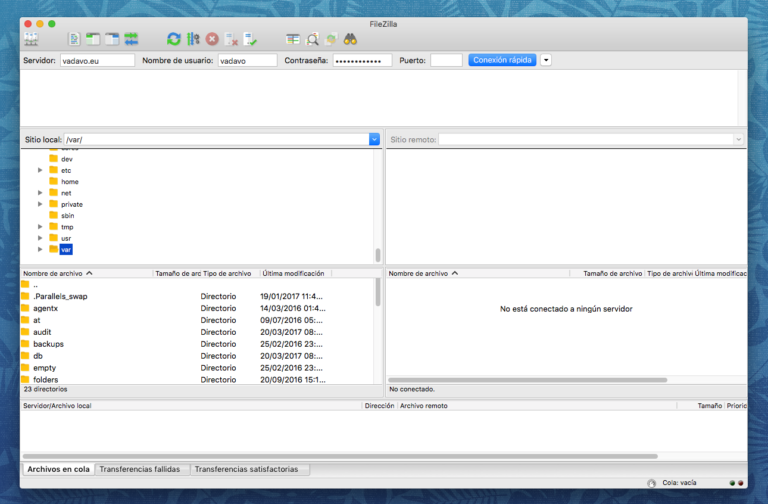Select the empty directory row
This screenshot has width=768, height=504.
pyautogui.click(x=196, y=368)
